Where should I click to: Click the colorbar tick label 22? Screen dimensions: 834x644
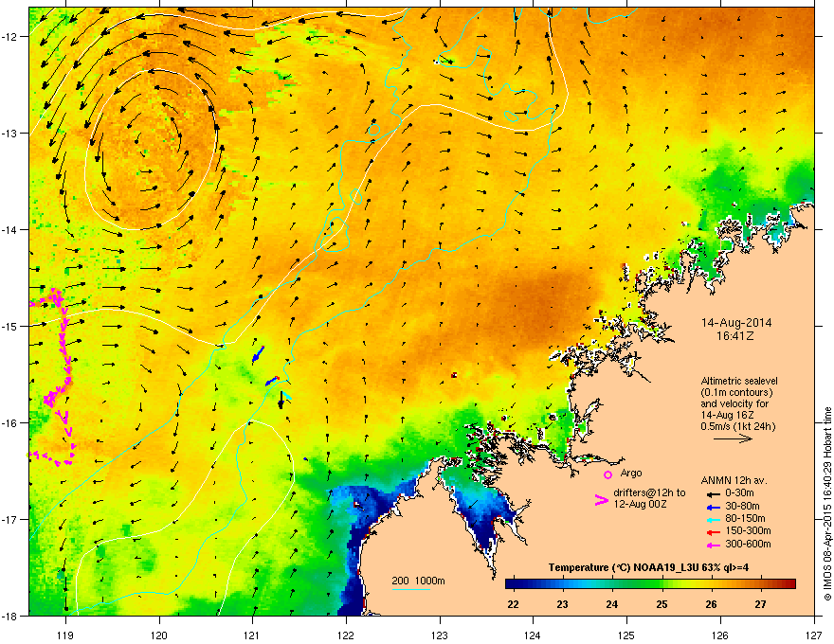click(513, 604)
